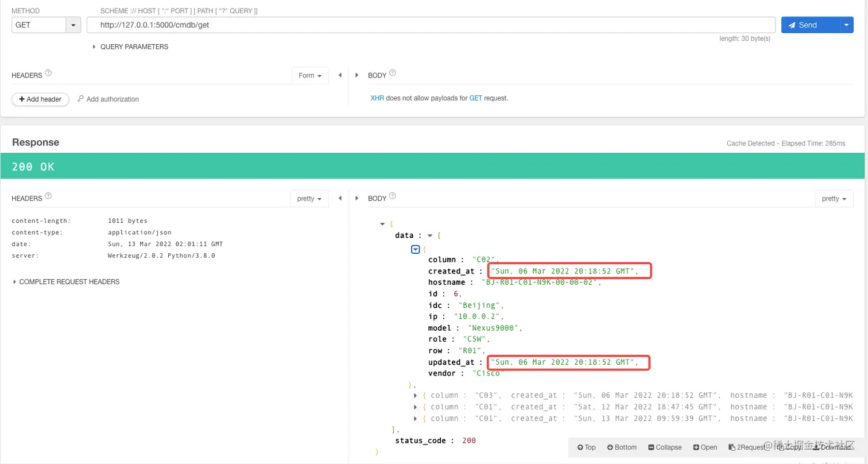Viewport: 868px width, 464px height.
Task: Select the response date header value
Action: pyautogui.click(x=165, y=244)
